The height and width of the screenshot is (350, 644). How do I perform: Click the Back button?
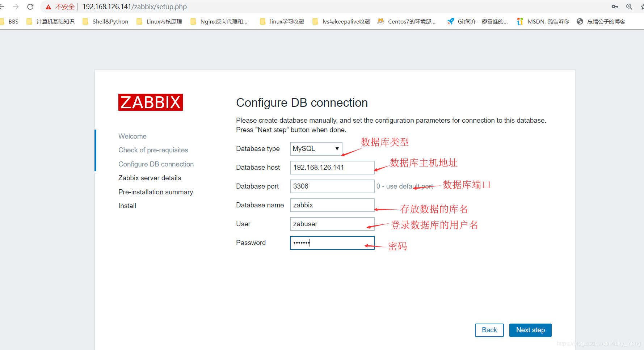point(489,330)
